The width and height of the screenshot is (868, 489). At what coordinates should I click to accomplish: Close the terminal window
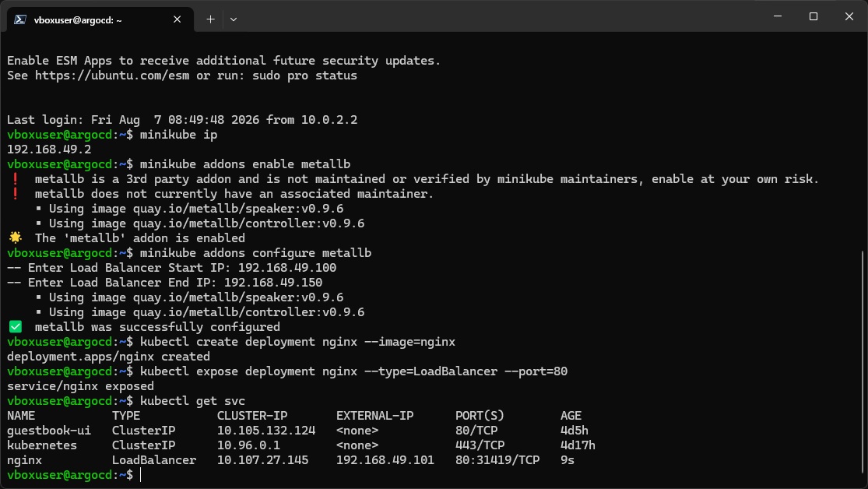849,16
